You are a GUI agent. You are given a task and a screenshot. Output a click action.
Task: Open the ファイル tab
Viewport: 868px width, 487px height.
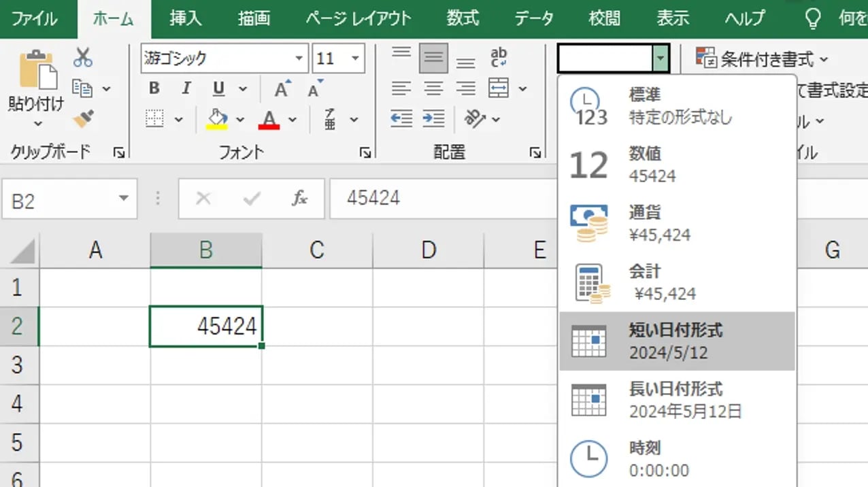coord(35,19)
